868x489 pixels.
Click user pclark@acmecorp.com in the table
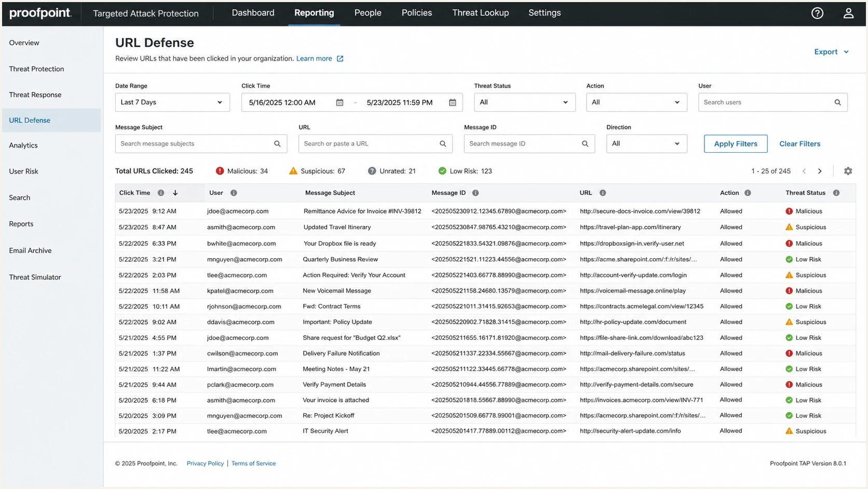tap(240, 385)
